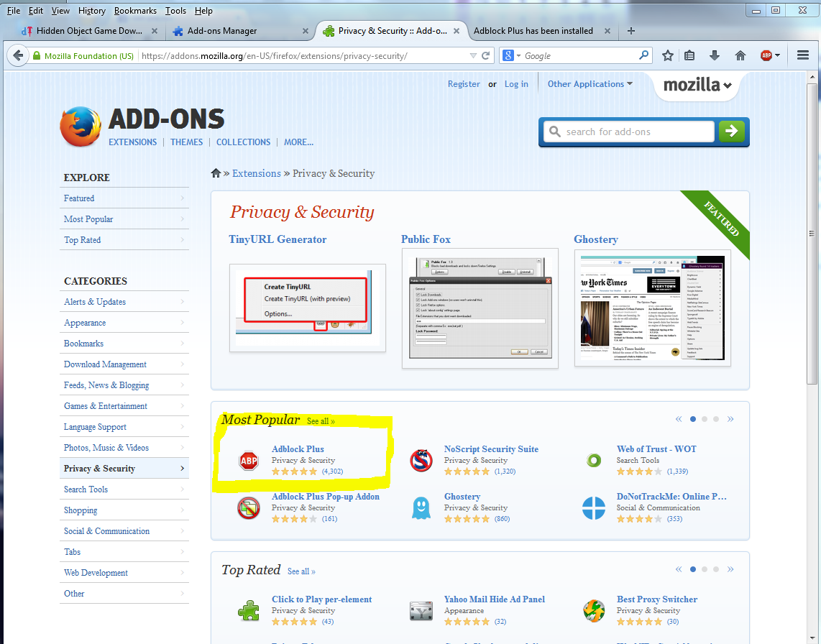Open the Search Tools category
The width and height of the screenshot is (821, 644).
tap(124, 489)
